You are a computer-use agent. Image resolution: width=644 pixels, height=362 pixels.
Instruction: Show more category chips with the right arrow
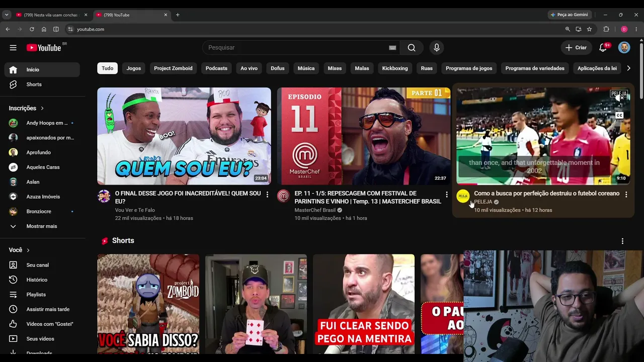(628, 68)
